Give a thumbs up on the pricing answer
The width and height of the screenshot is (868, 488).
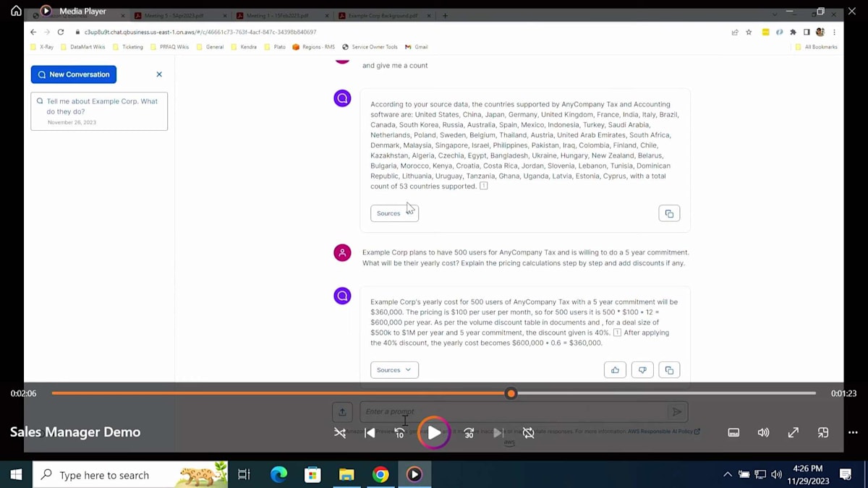click(615, 369)
